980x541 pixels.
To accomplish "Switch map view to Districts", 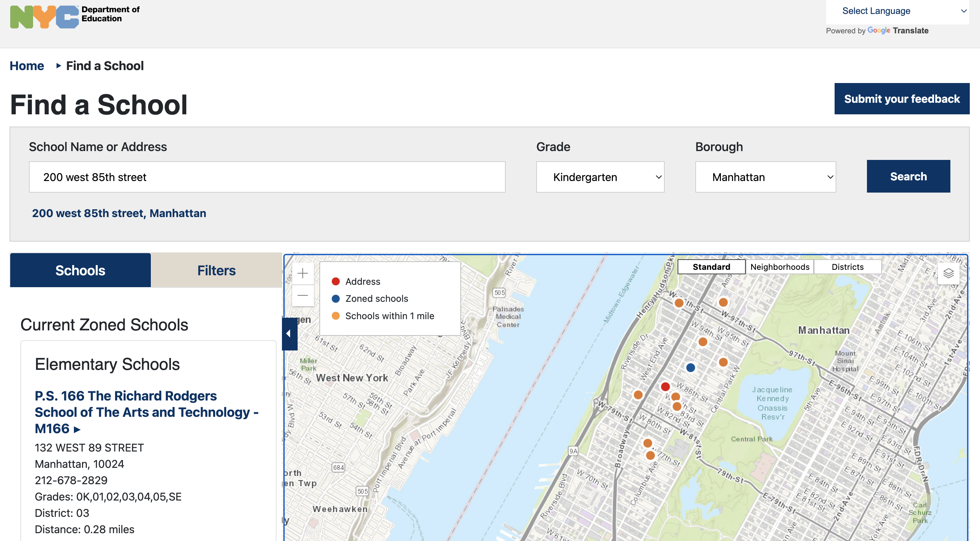I will coord(847,266).
